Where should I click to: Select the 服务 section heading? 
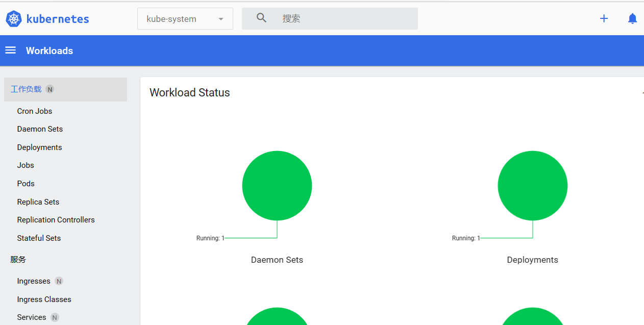[x=18, y=260]
